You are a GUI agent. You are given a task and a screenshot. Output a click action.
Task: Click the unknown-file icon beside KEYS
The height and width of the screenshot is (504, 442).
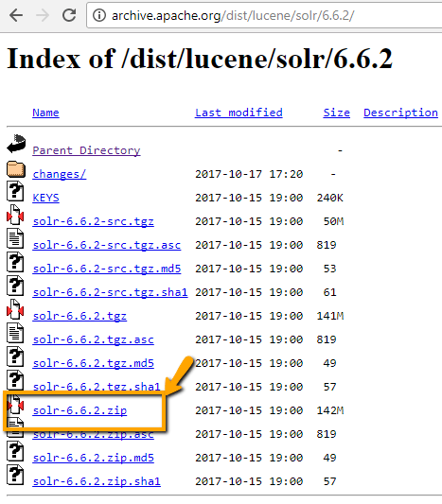click(x=15, y=191)
